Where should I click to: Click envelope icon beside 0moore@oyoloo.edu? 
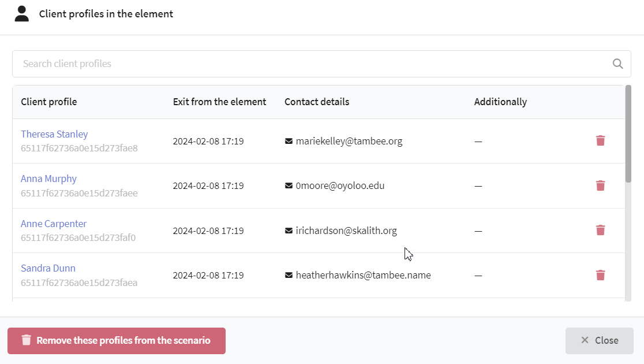point(289,185)
